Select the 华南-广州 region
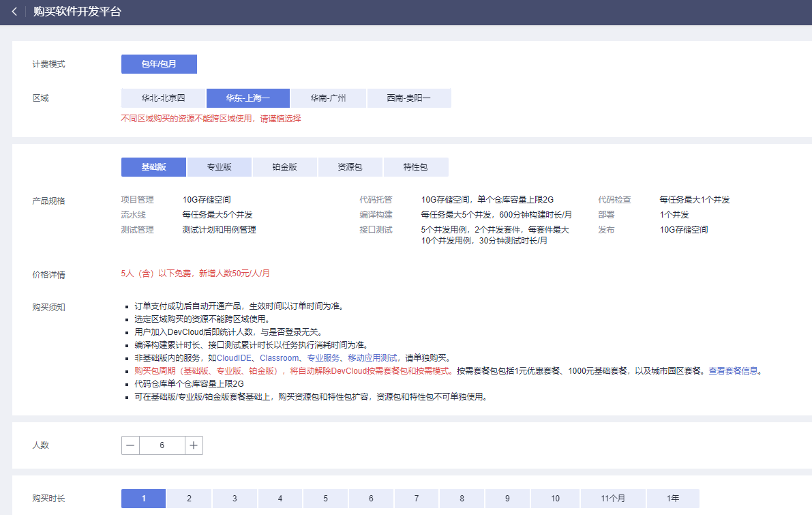The height and width of the screenshot is (515, 812). [x=328, y=98]
